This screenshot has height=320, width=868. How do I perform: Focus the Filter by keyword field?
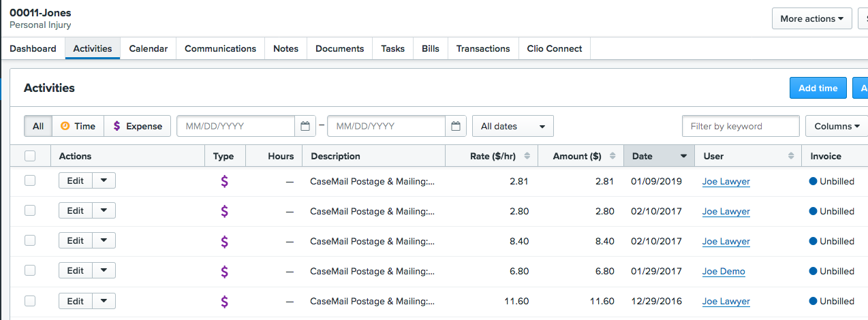click(741, 126)
